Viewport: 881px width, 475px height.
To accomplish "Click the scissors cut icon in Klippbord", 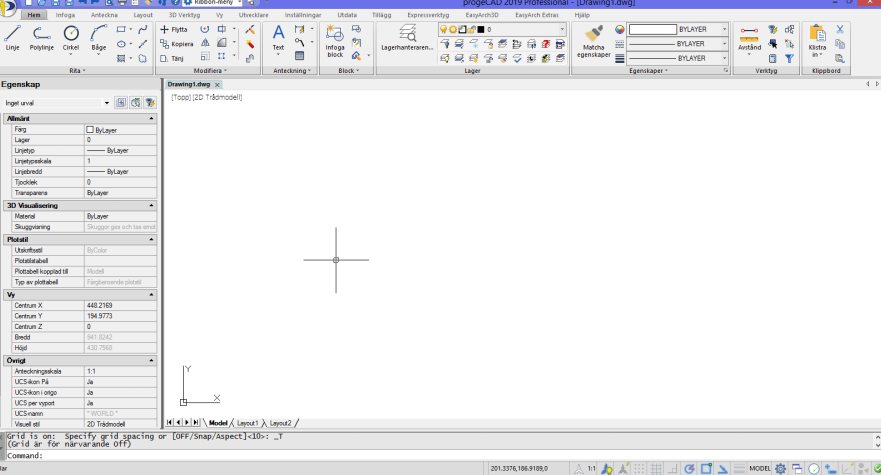I will pos(840,29).
